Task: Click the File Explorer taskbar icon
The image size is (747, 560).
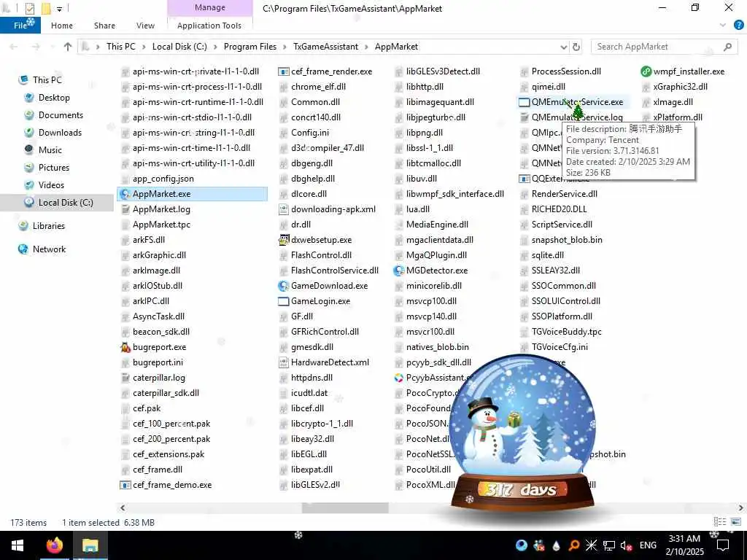Action: (x=90, y=545)
